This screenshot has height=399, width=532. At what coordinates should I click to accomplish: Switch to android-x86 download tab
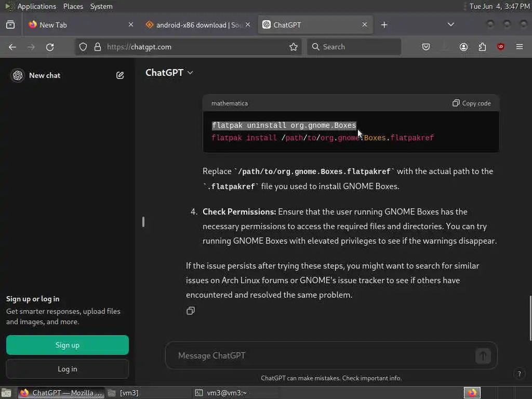pos(198,25)
